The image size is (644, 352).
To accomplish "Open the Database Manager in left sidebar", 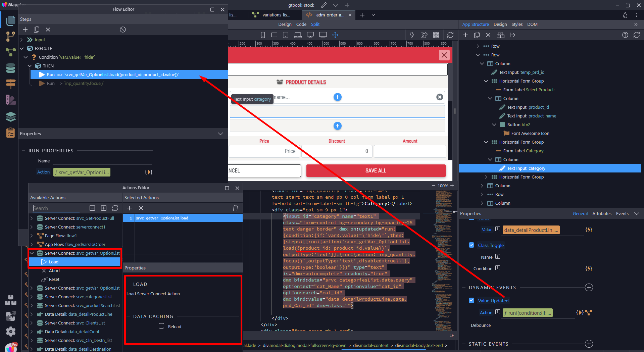I will click(x=10, y=68).
